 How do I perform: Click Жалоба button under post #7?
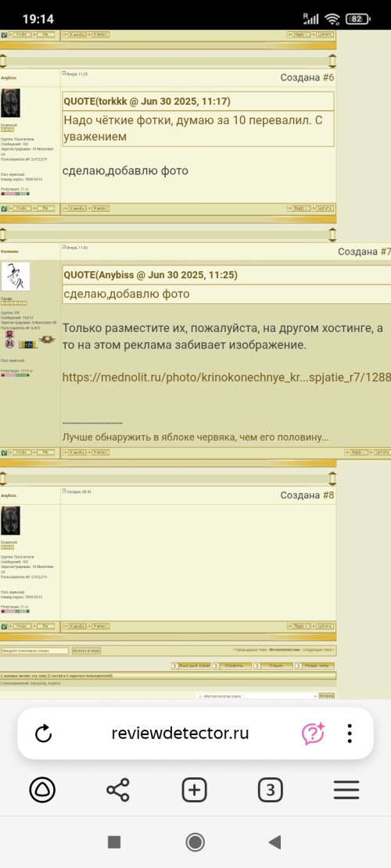(75, 452)
